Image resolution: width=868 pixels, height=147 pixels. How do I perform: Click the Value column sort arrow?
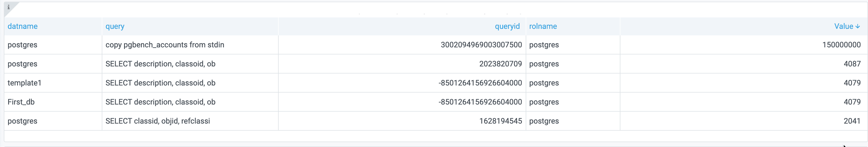[x=858, y=26]
